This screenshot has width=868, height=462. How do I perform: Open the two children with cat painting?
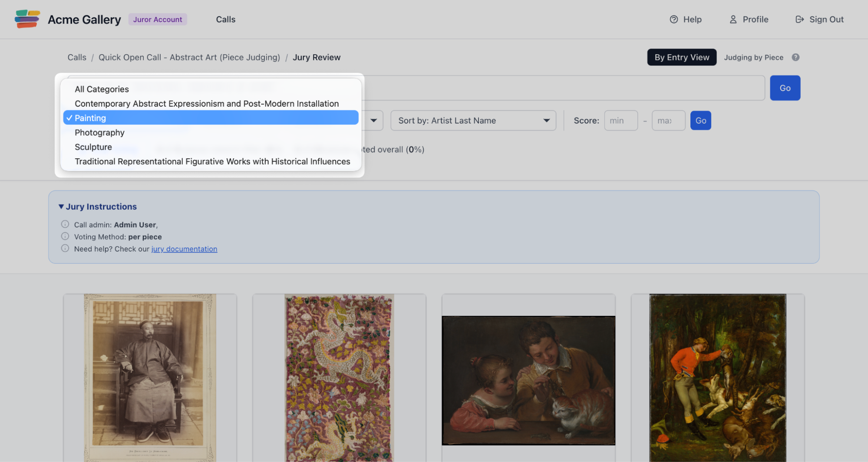528,380
